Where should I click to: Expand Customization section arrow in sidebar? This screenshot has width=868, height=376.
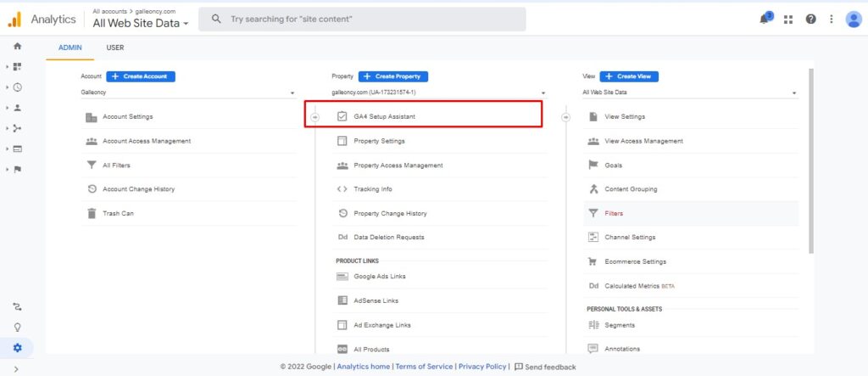[x=7, y=66]
